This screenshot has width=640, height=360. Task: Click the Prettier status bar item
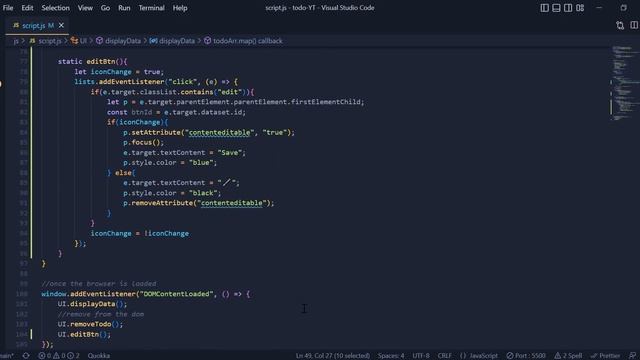tap(605, 356)
